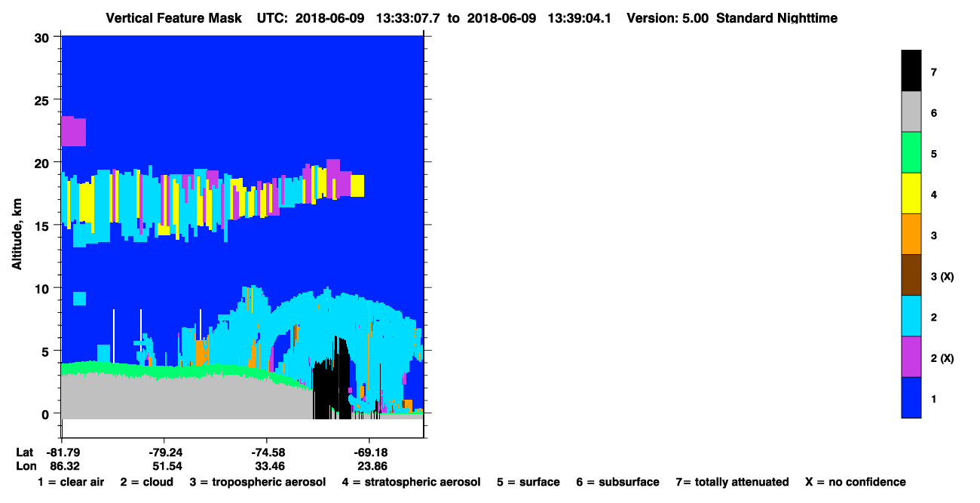Click the 'X = no confidence' legend text
The height and width of the screenshot is (503, 980).
coord(856,482)
